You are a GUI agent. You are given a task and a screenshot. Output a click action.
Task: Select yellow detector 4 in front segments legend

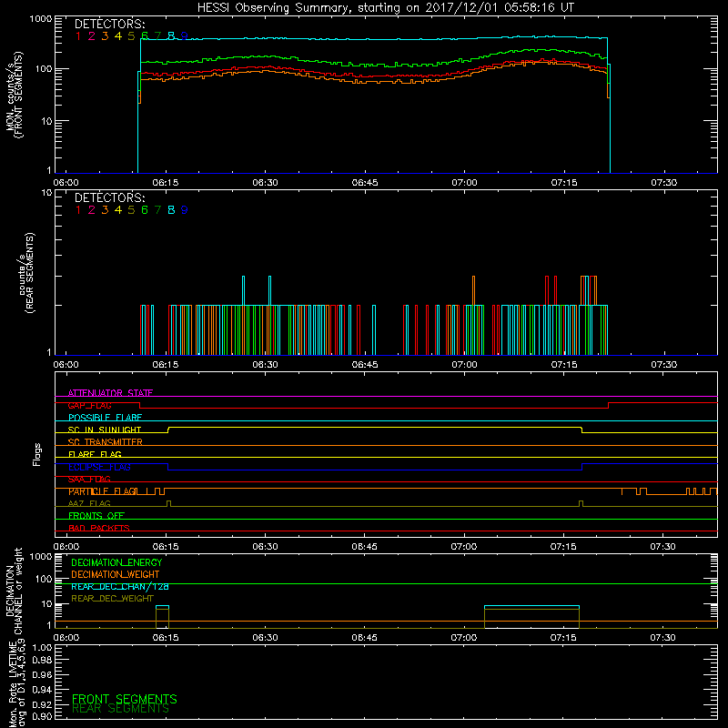pyautogui.click(x=118, y=36)
